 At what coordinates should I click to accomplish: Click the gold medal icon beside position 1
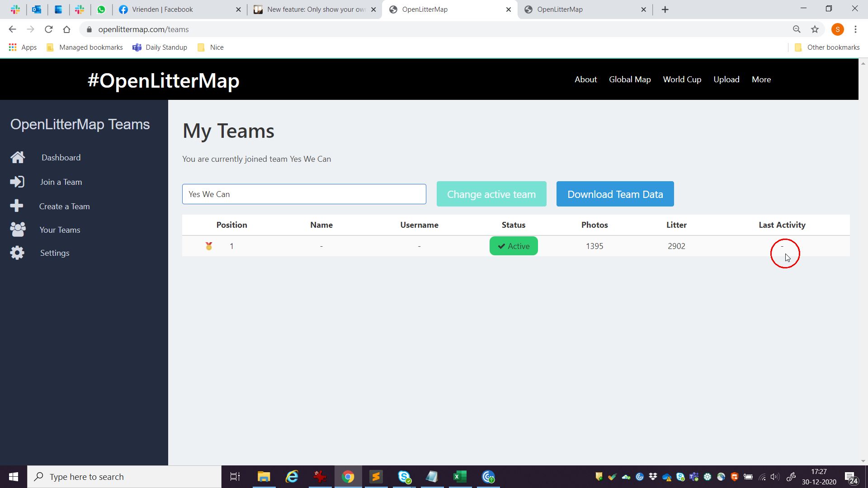208,246
